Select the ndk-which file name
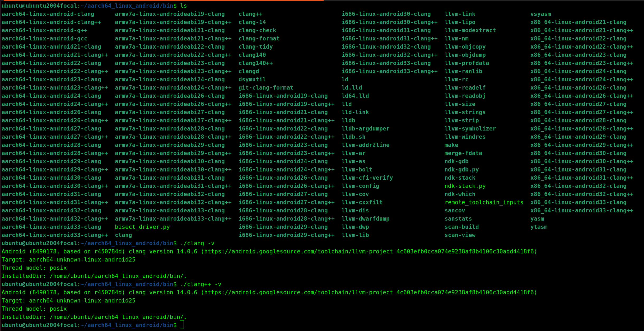 pos(460,194)
